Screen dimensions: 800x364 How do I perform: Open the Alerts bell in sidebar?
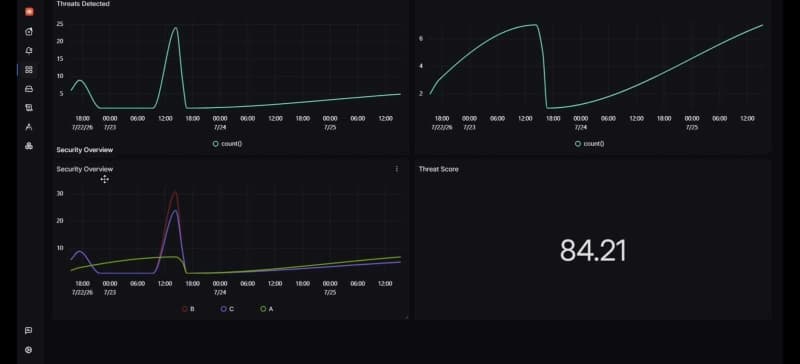pyautogui.click(x=29, y=51)
